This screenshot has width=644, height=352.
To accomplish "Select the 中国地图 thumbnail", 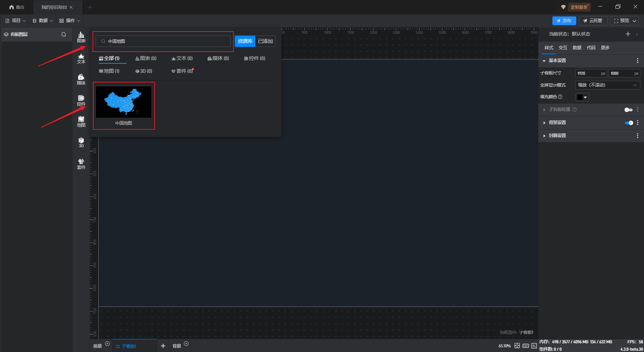I will [x=124, y=102].
